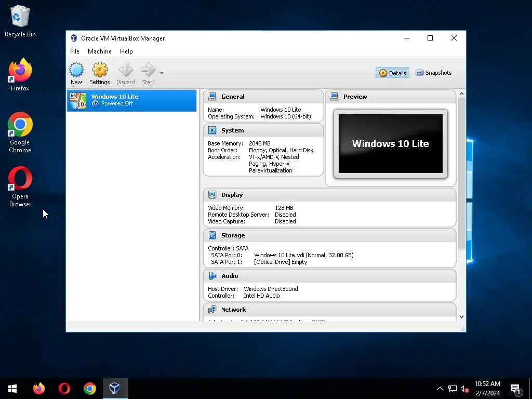Click the Audio section speaker icon
This screenshot has height=399, width=532.
212,276
